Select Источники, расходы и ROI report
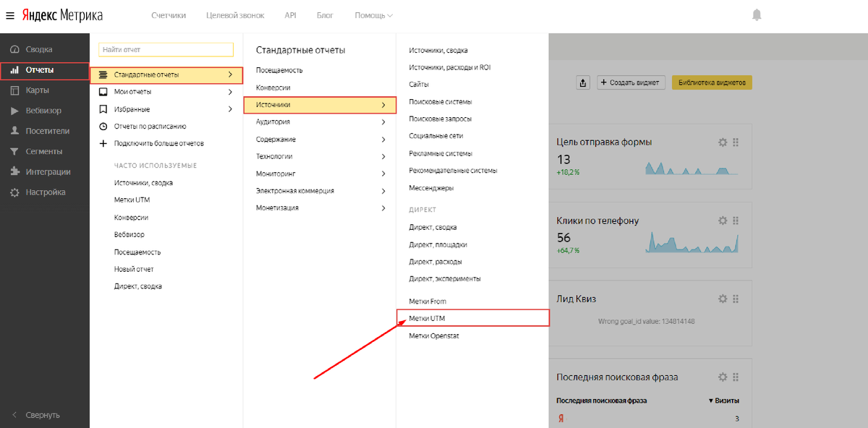The height and width of the screenshot is (428, 868). [x=449, y=67]
